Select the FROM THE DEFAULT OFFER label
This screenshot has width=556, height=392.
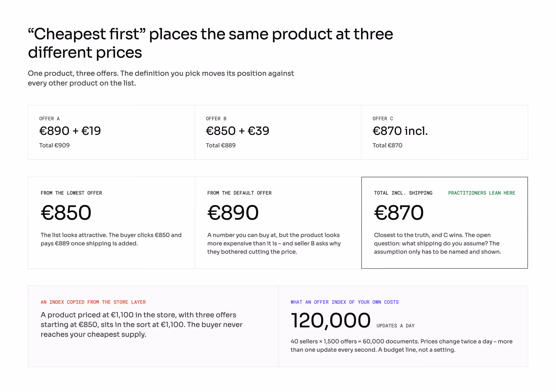coord(239,193)
